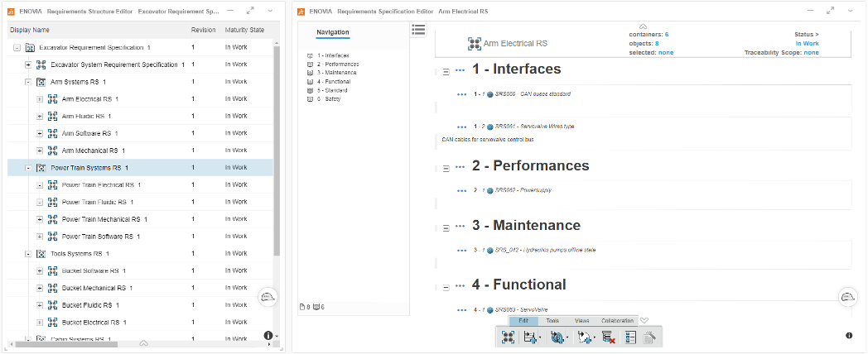
Task: Click the add requirement globe icon in toolbar
Action: coord(557,337)
